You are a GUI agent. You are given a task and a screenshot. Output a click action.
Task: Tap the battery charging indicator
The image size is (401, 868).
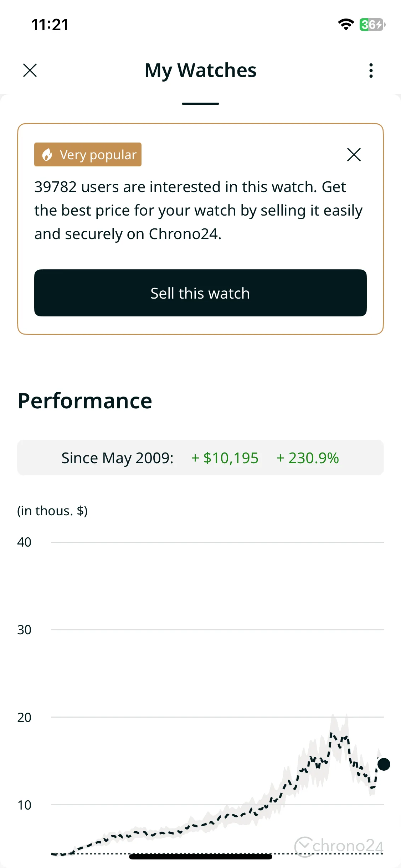coord(372,25)
